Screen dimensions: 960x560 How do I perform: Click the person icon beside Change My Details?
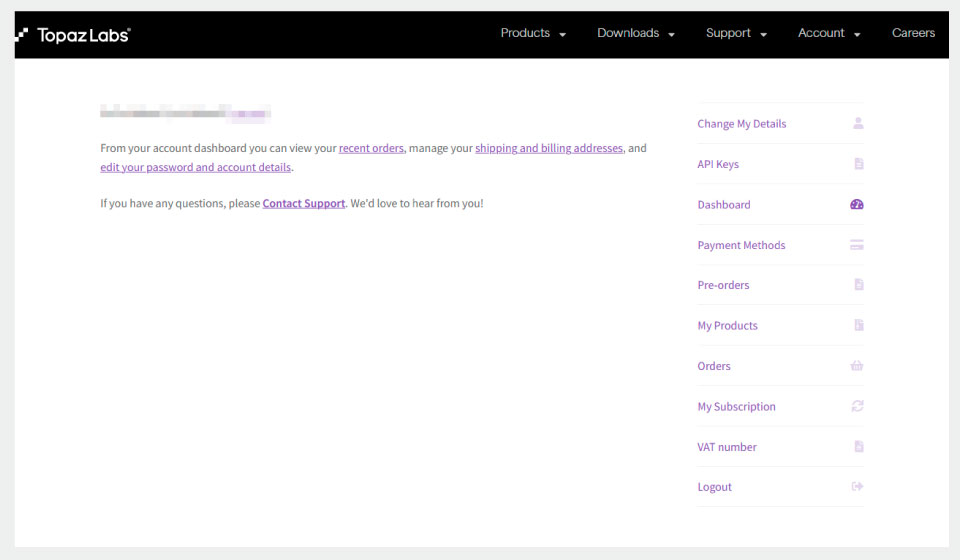click(x=857, y=124)
